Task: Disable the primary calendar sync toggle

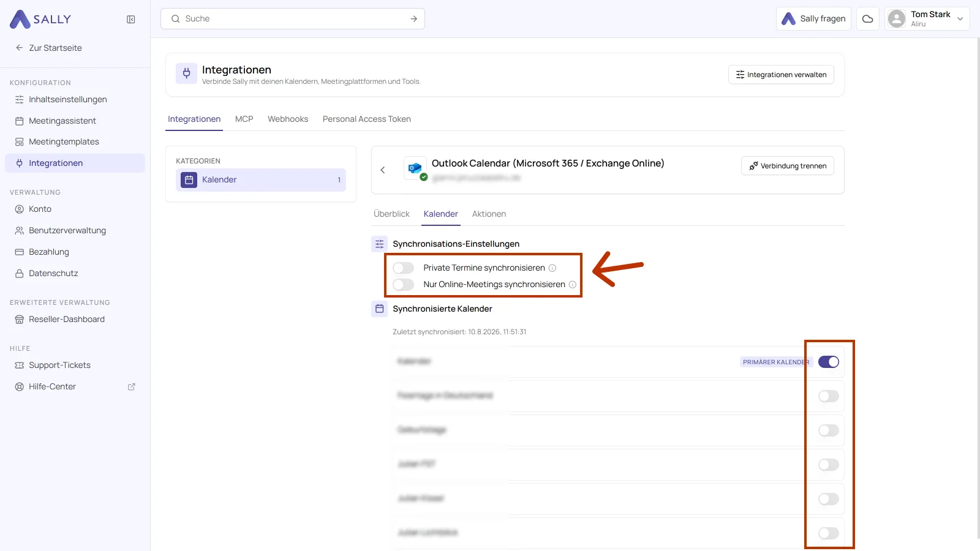Action: (829, 362)
